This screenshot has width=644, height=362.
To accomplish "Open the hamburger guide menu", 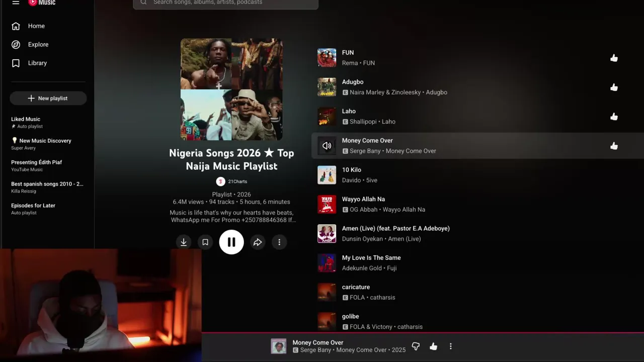I will coord(16,3).
